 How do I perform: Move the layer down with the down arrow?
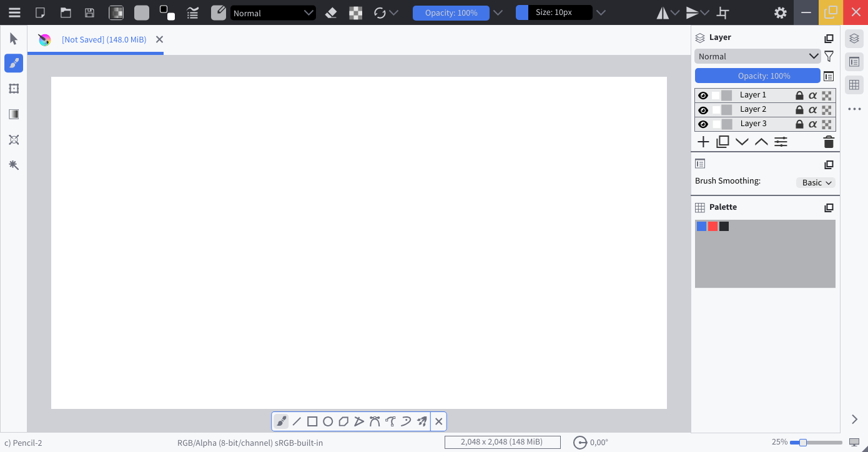tap(742, 142)
